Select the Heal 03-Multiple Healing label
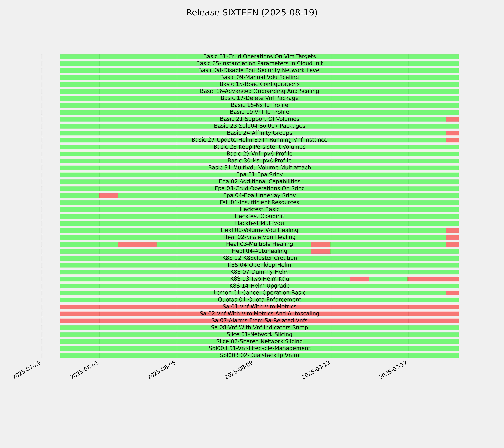This screenshot has height=448, width=504. click(x=259, y=244)
